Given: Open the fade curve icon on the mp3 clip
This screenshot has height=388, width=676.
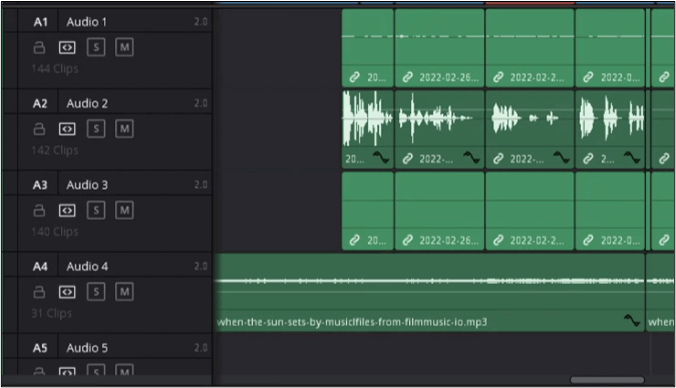Looking at the screenshot, I should tap(632, 320).
